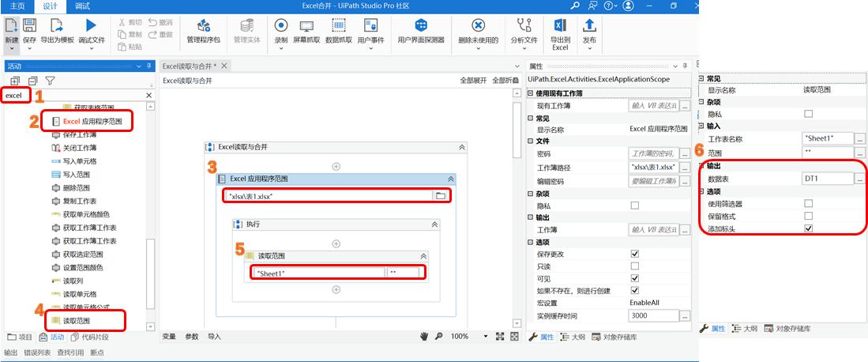Toggle the 保留格式 checkbox
This screenshot has height=362, width=868.
point(808,216)
